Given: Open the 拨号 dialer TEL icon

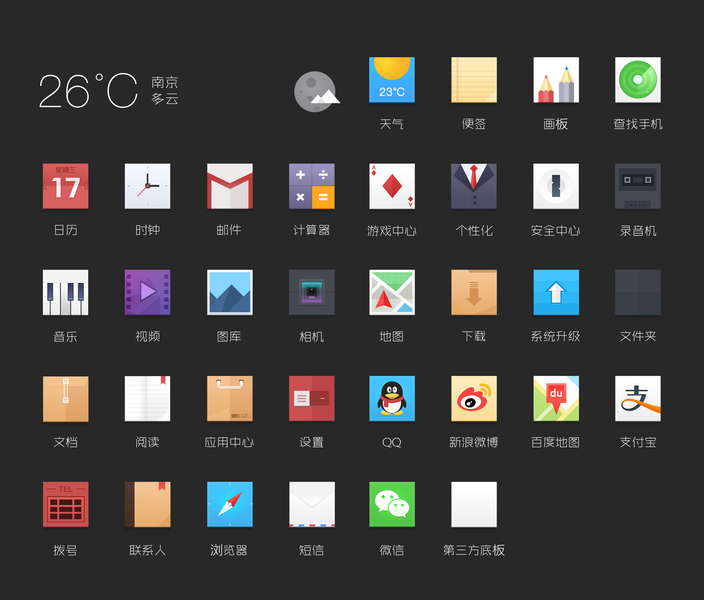Looking at the screenshot, I should (x=66, y=505).
